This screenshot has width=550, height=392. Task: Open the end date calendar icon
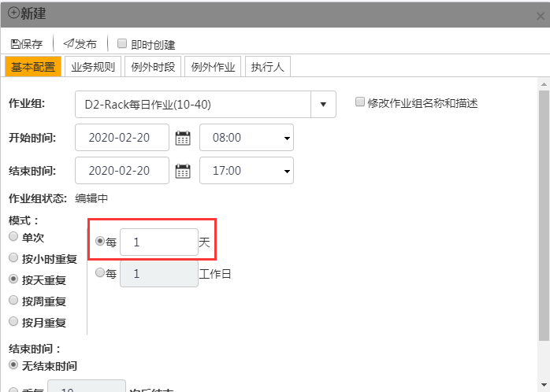(x=183, y=170)
